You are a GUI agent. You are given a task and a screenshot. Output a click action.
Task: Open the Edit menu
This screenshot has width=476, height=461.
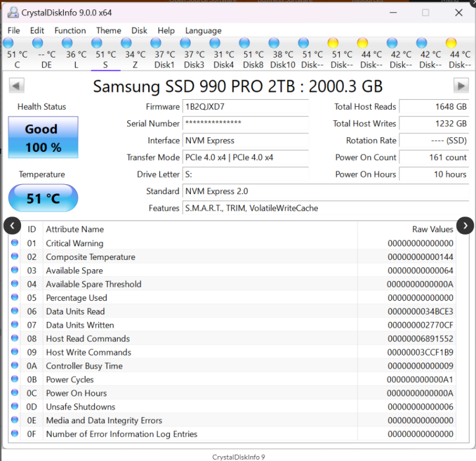click(x=37, y=30)
